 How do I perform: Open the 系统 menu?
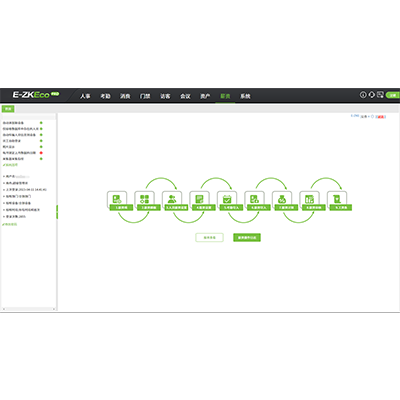click(x=245, y=96)
